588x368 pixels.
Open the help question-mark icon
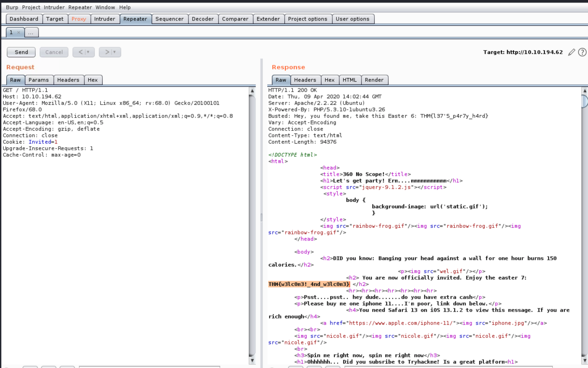(582, 52)
